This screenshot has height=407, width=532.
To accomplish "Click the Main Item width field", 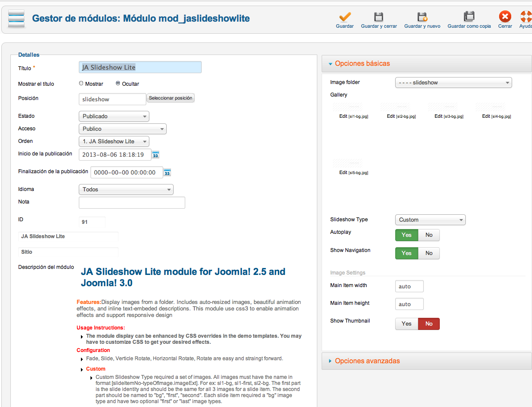I will point(409,286).
